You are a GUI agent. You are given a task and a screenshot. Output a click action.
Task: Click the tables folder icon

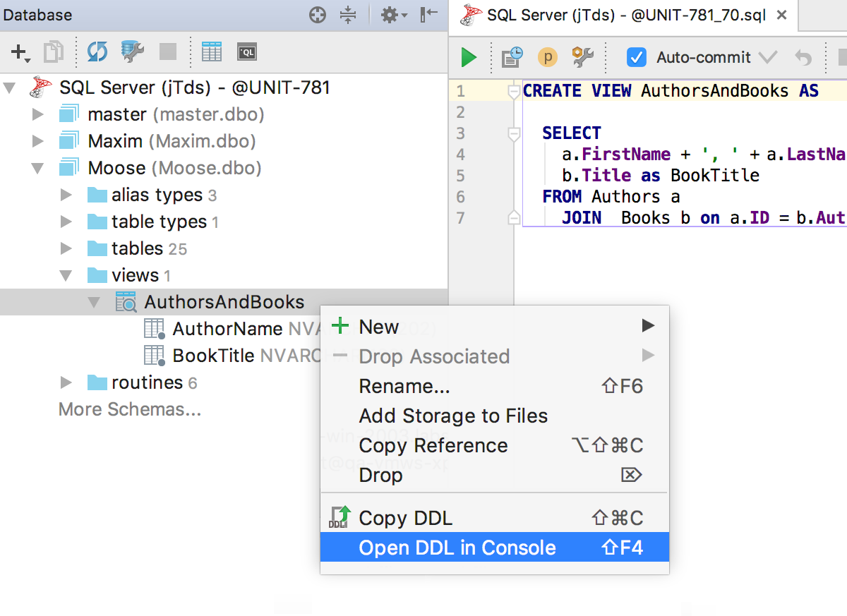coord(97,248)
